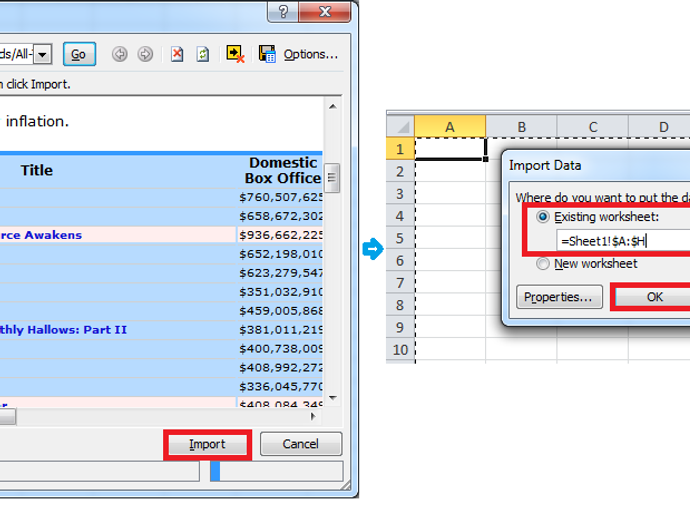Click the $936,662,225 box office value
This screenshot has width=690, height=518.
point(281,235)
